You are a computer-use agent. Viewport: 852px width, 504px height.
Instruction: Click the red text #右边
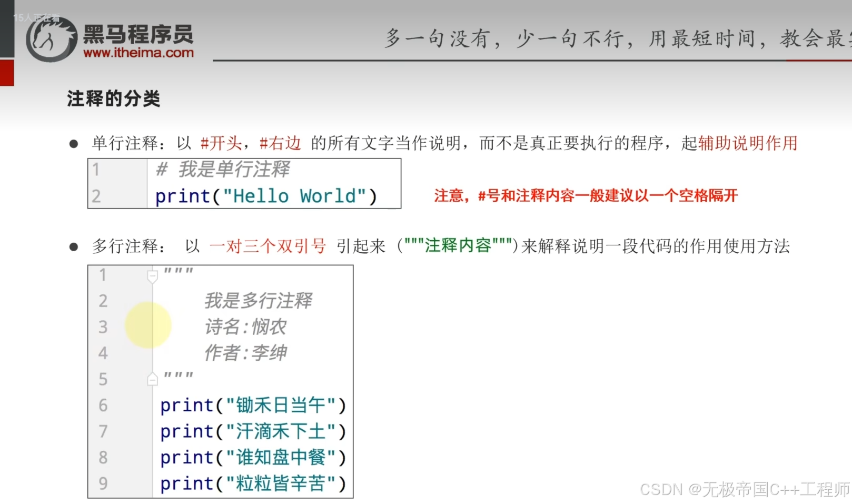280,143
